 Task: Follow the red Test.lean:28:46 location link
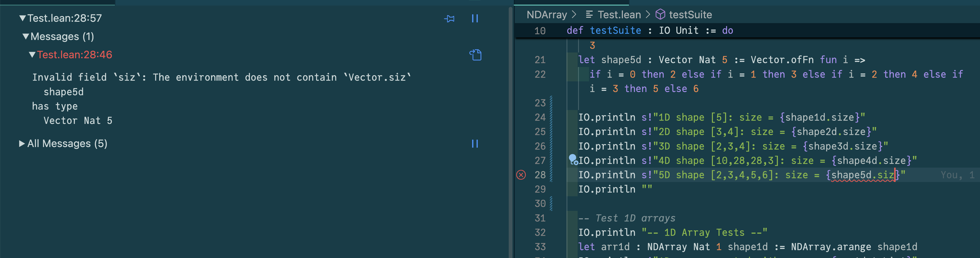click(74, 55)
